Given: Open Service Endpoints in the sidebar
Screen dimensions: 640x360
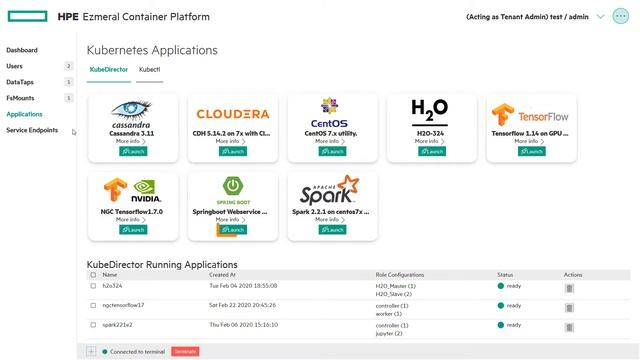Looking at the screenshot, I should 32,130.
